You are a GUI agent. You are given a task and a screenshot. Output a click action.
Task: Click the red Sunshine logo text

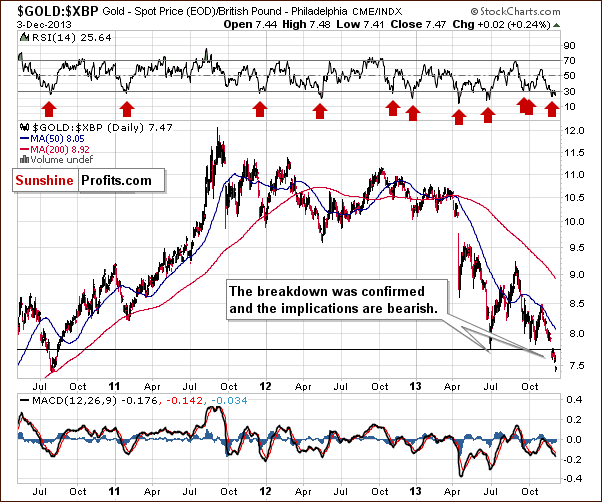click(45, 180)
